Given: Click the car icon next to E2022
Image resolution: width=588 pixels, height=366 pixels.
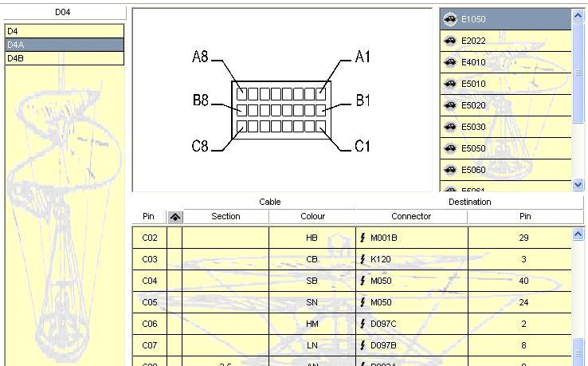Looking at the screenshot, I should [x=449, y=41].
